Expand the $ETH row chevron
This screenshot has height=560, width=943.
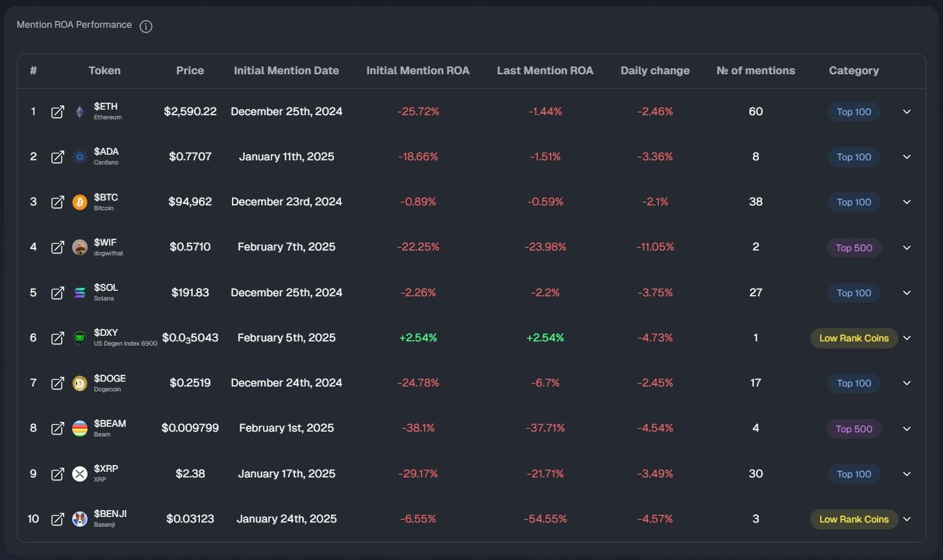pyautogui.click(x=906, y=112)
